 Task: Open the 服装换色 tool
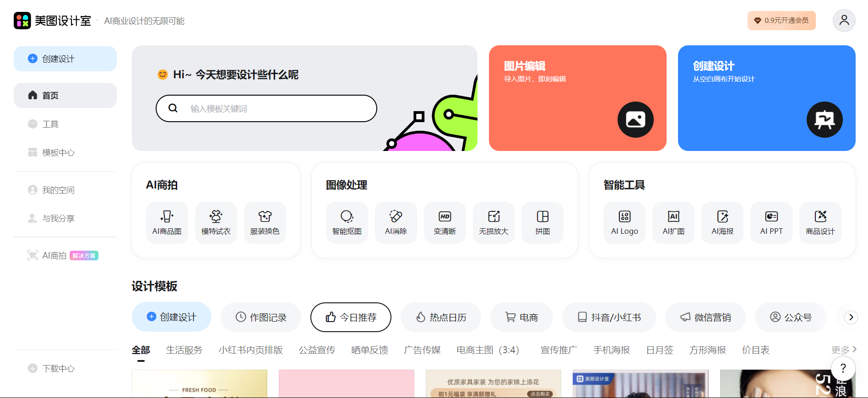265,223
